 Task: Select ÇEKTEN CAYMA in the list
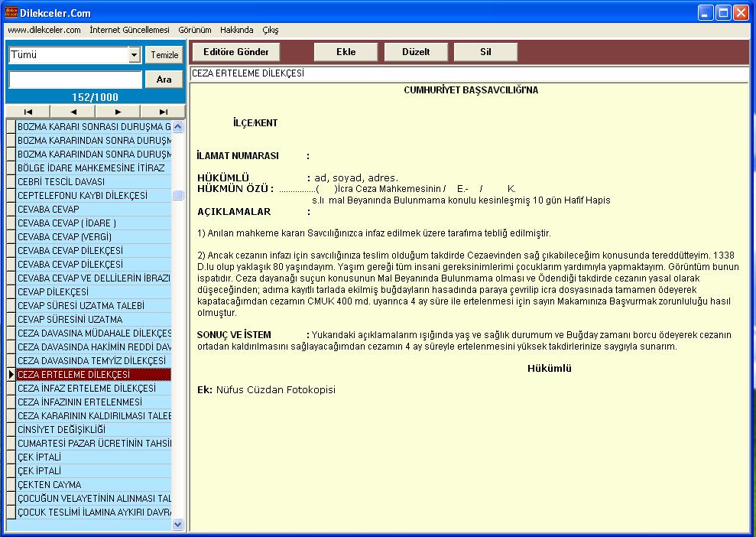(x=49, y=485)
